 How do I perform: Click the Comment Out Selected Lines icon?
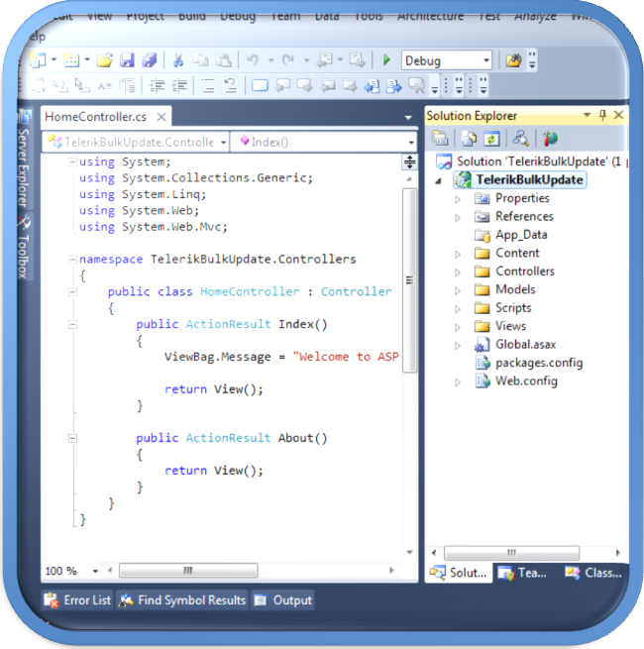(x=208, y=85)
